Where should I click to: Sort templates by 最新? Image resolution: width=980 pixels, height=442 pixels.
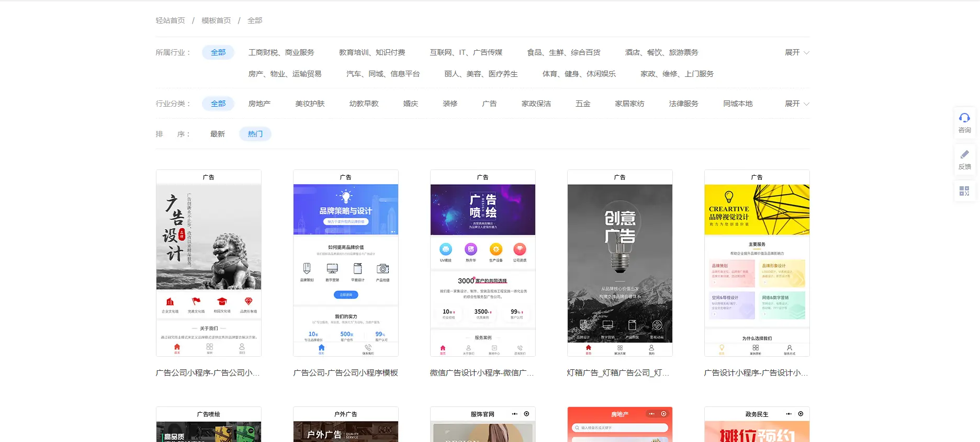pyautogui.click(x=217, y=134)
